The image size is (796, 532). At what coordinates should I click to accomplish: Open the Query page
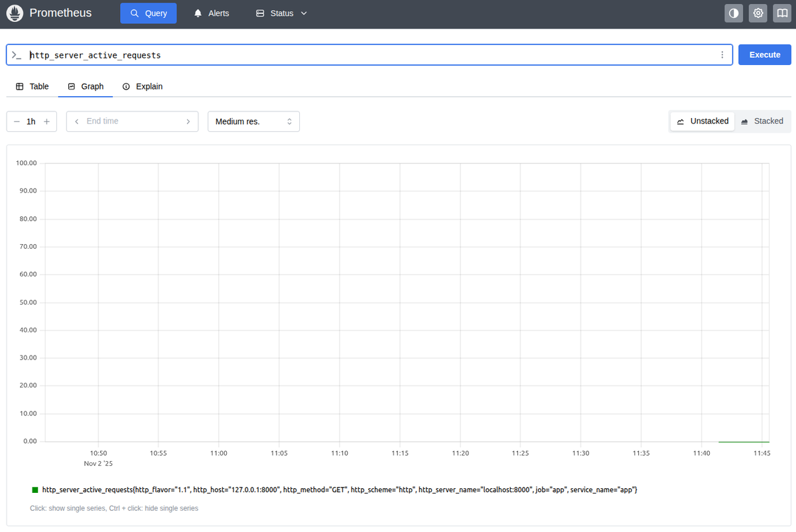(149, 13)
